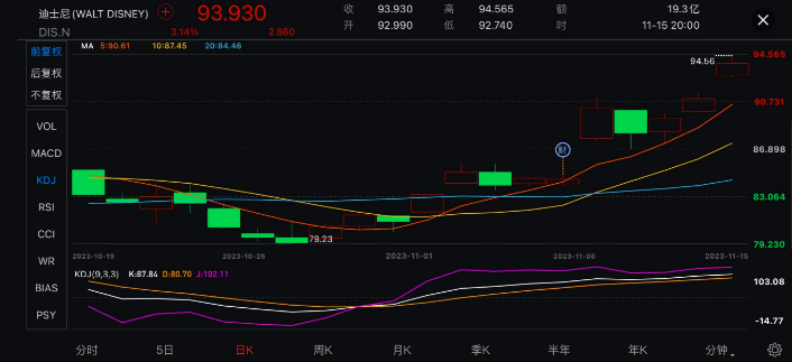Viewport: 792px width, 363px height.
Task: Click the 迪士尼 (WALT DISNEY) stock name
Action: coord(93,14)
